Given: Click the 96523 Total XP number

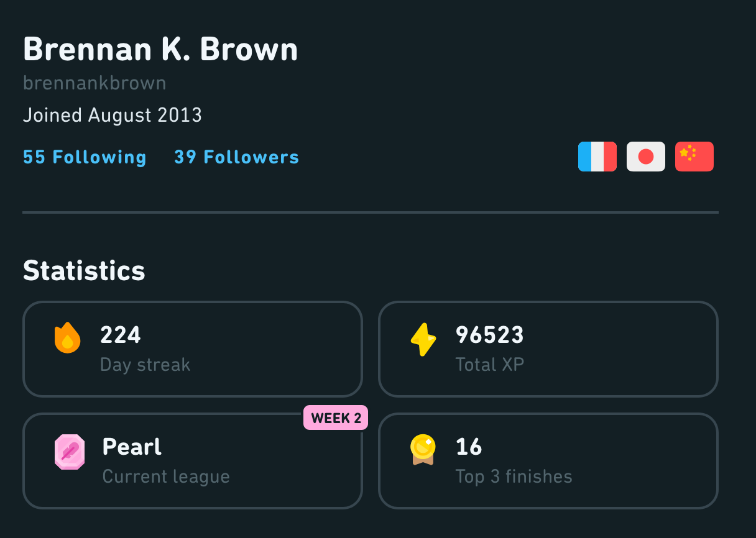Looking at the screenshot, I should 489,335.
